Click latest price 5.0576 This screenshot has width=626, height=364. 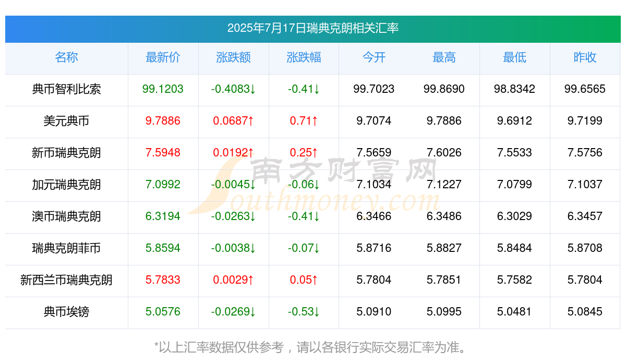coord(163,312)
